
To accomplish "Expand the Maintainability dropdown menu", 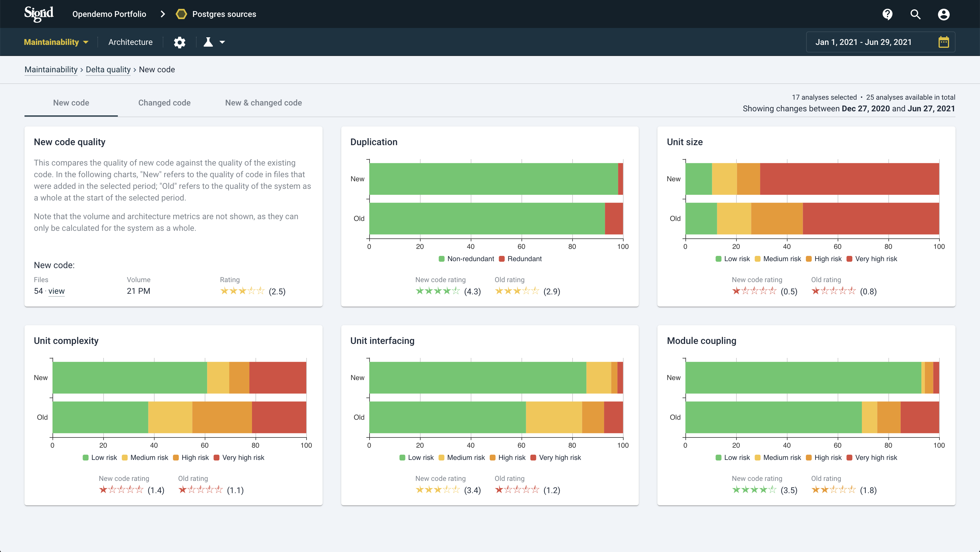I will (x=56, y=42).
